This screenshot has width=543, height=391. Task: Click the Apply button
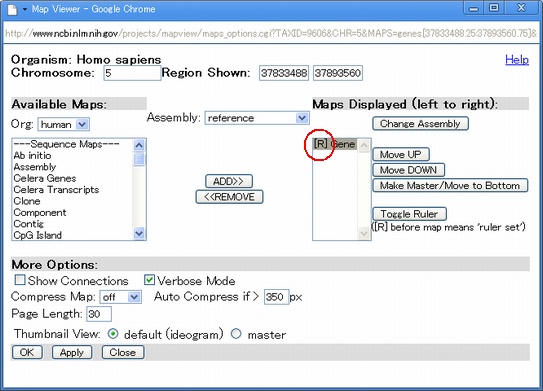pyautogui.click(x=72, y=352)
